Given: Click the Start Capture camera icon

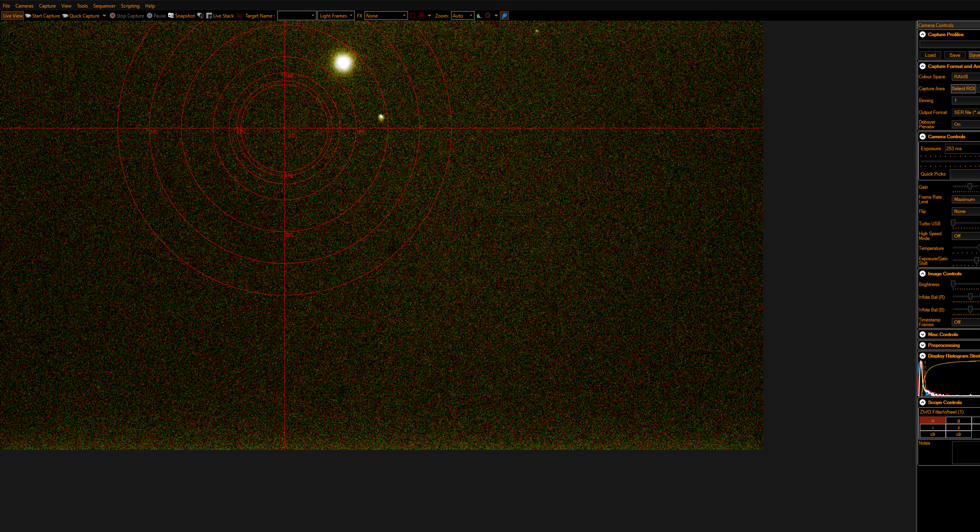Looking at the screenshot, I should [28, 15].
